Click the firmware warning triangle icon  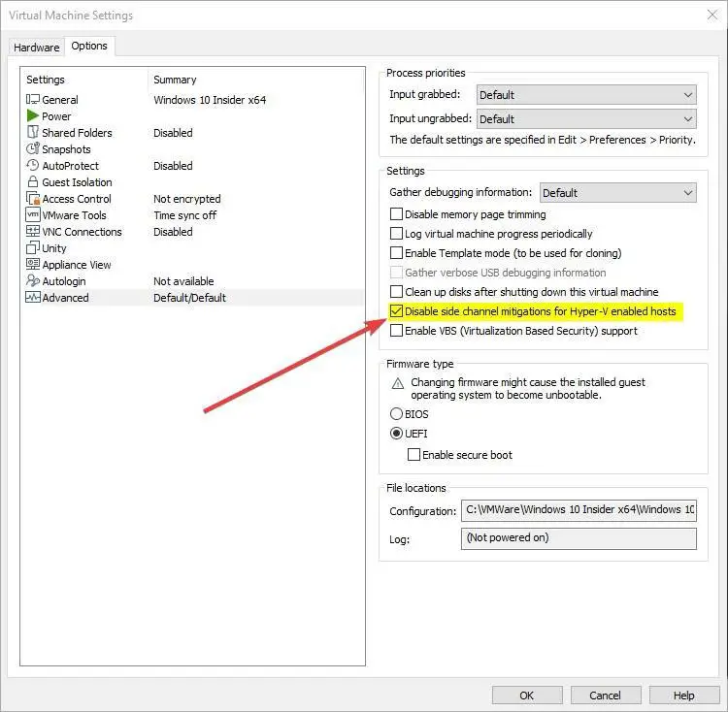tap(397, 383)
